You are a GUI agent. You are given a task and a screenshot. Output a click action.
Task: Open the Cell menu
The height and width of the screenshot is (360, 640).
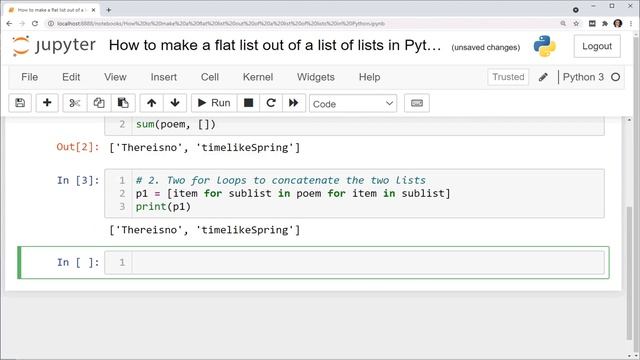pos(210,77)
